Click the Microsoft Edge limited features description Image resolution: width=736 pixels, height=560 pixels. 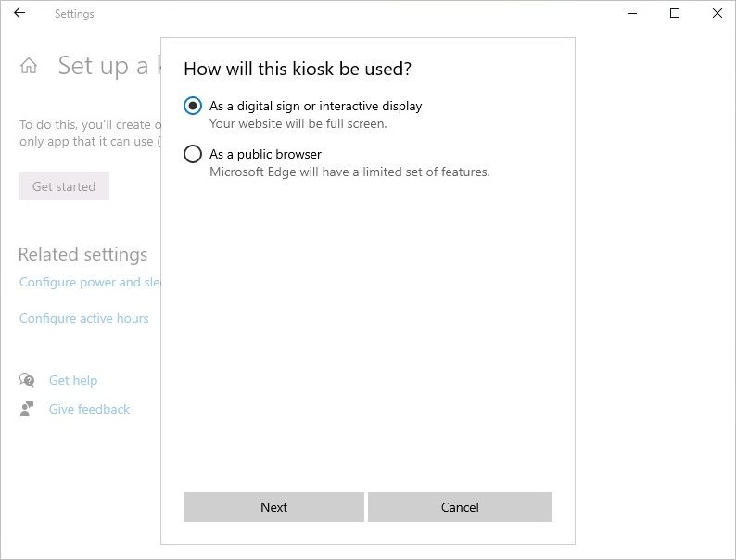coord(349,172)
